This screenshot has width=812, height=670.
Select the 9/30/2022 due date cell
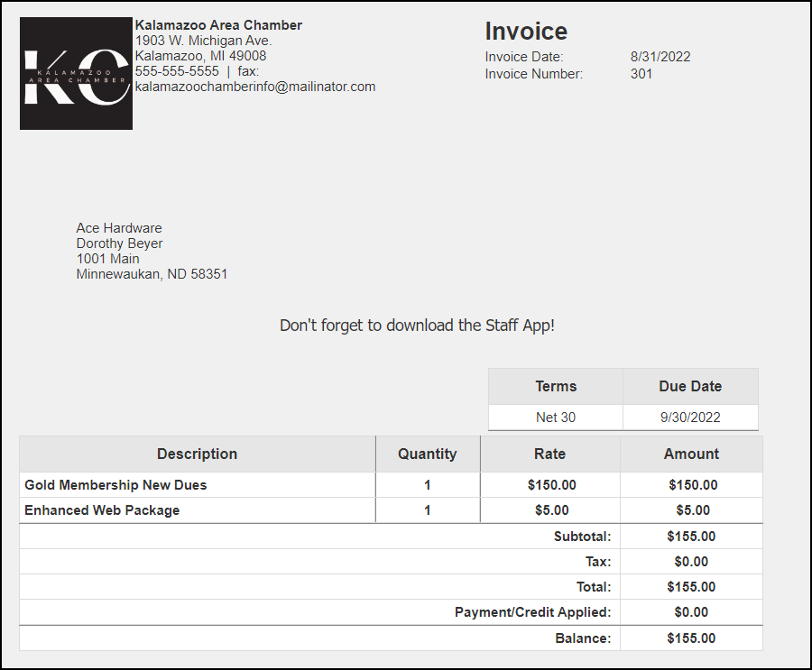coord(690,418)
